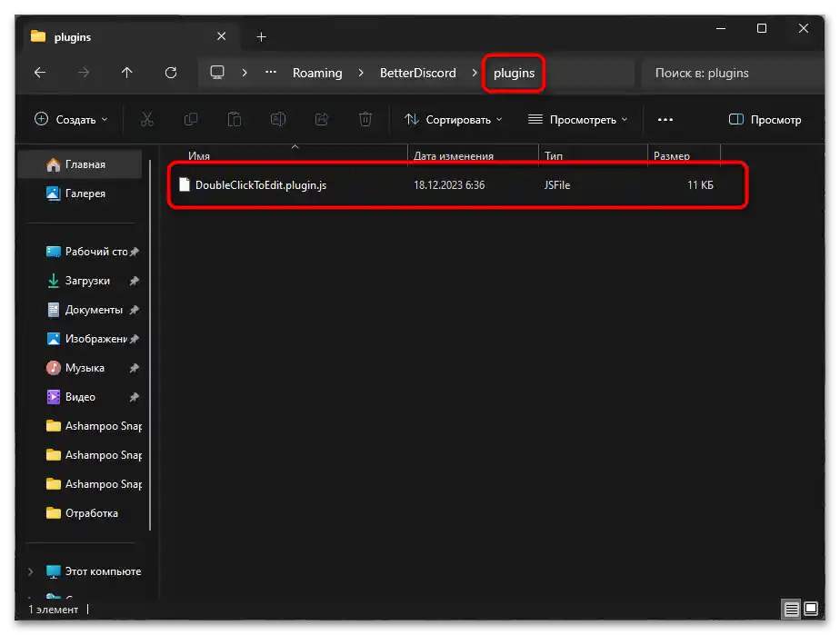
Task: Expand the chevron after BetterDiscord
Action: (475, 73)
